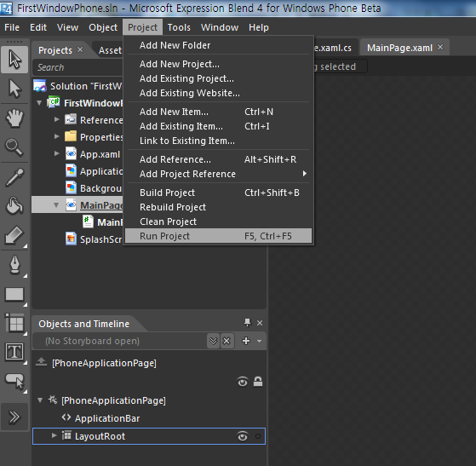Close the Projects panel tab
The width and height of the screenshot is (476, 466).
click(x=80, y=49)
